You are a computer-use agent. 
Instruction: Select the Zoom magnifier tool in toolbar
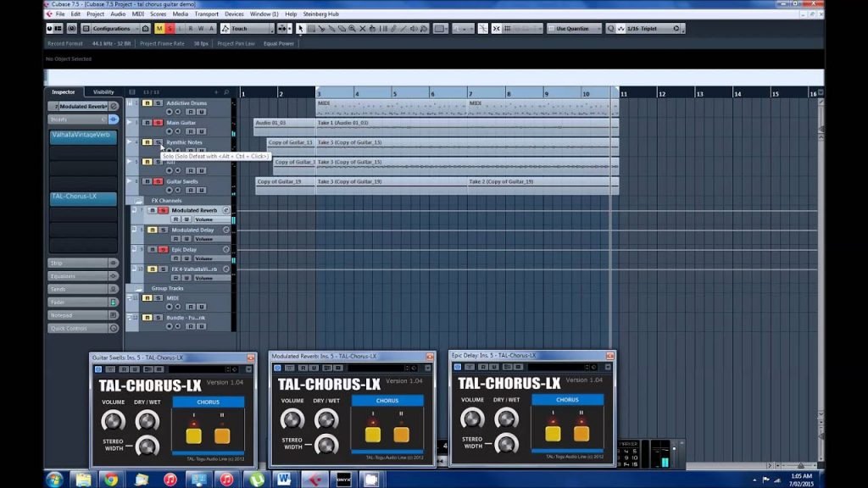coord(352,28)
